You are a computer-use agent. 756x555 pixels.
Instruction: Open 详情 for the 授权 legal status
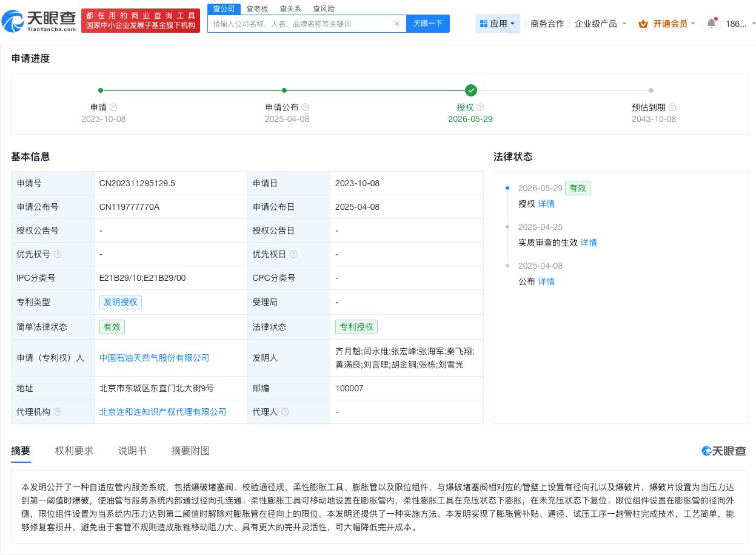coord(546,204)
